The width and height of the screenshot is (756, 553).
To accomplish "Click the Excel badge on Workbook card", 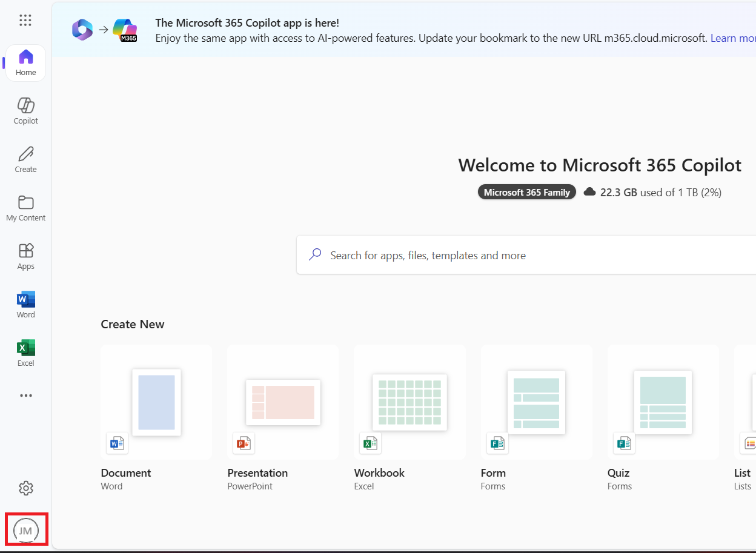I will pyautogui.click(x=370, y=443).
